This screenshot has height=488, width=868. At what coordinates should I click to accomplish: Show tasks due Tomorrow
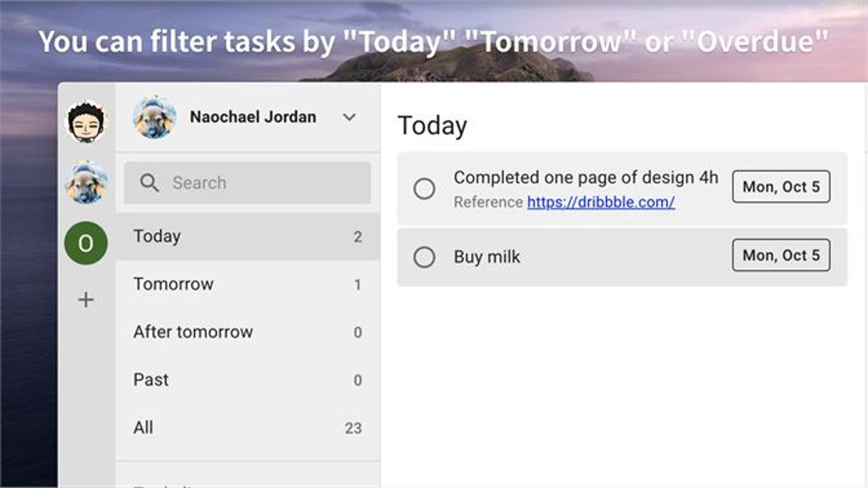pos(174,284)
